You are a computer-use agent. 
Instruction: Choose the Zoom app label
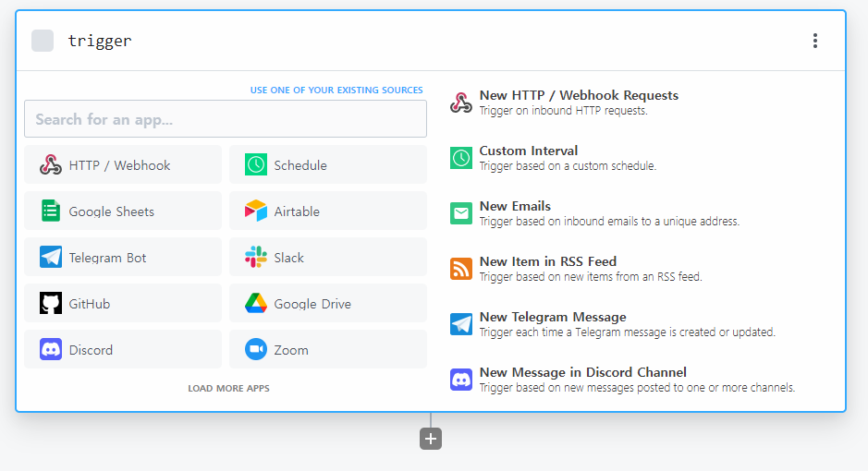pos(291,350)
